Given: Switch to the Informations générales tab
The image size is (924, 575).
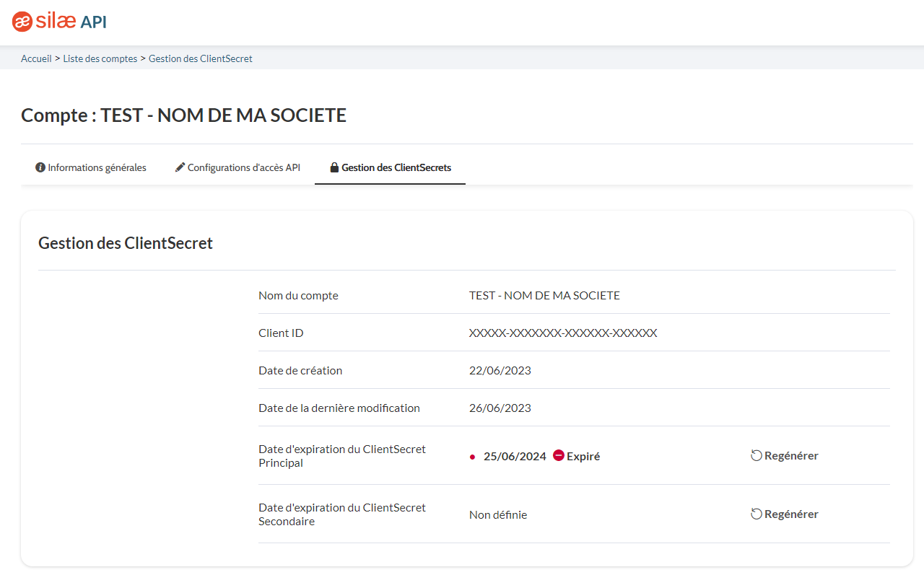Looking at the screenshot, I should pos(96,167).
